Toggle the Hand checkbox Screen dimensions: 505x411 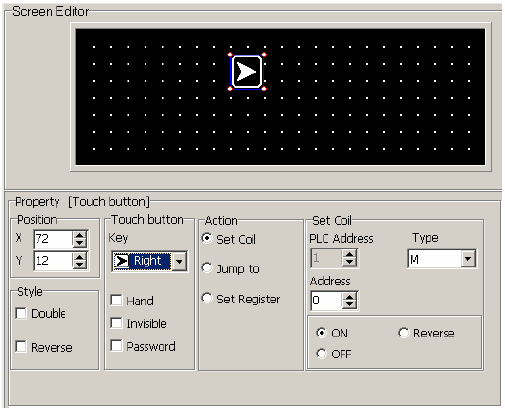click(x=116, y=300)
